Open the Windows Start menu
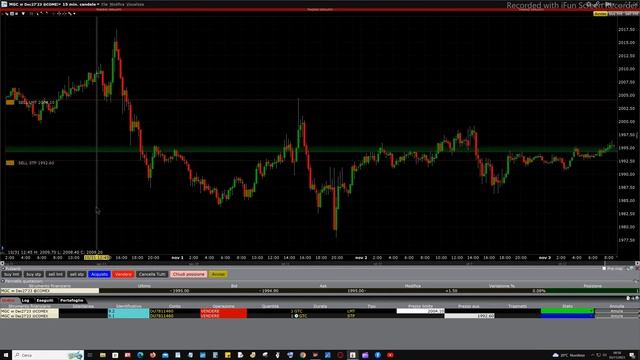The width and height of the screenshot is (640, 360). tap(6, 355)
